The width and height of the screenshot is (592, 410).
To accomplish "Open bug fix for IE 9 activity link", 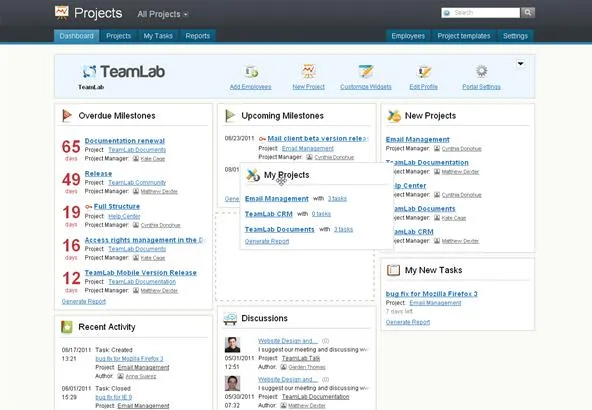I will pos(114,397).
